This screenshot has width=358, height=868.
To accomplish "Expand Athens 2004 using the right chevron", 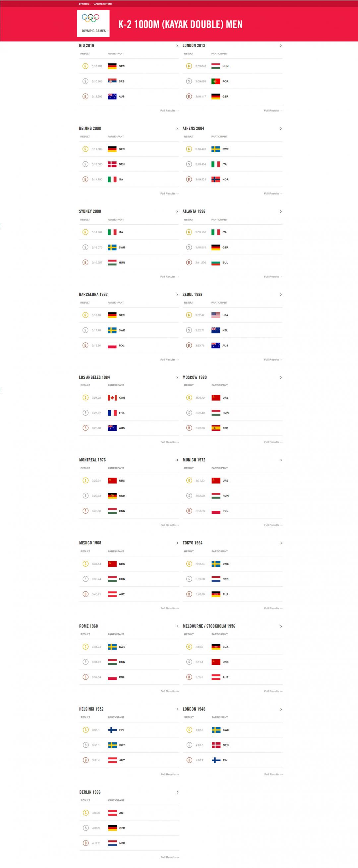I will [x=281, y=129].
